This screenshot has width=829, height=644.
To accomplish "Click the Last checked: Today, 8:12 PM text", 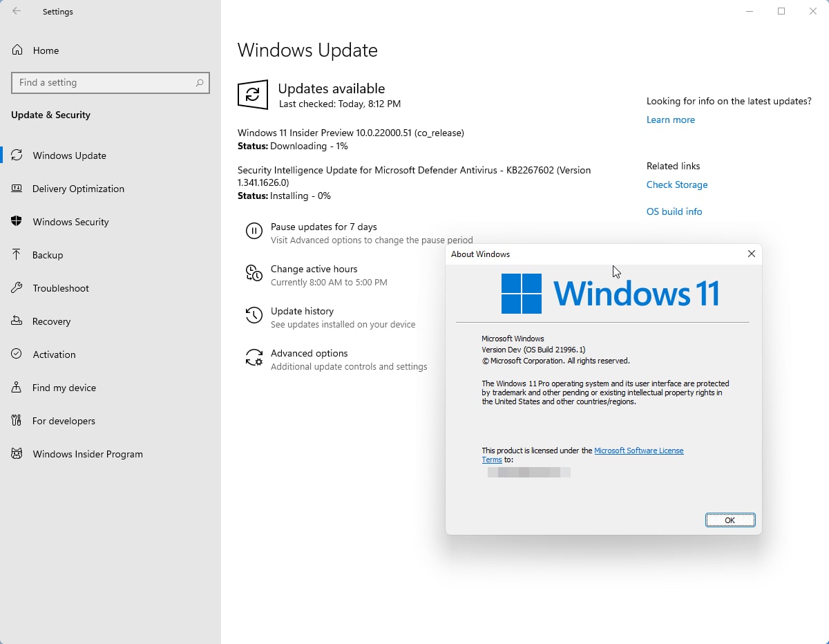I will 340,104.
